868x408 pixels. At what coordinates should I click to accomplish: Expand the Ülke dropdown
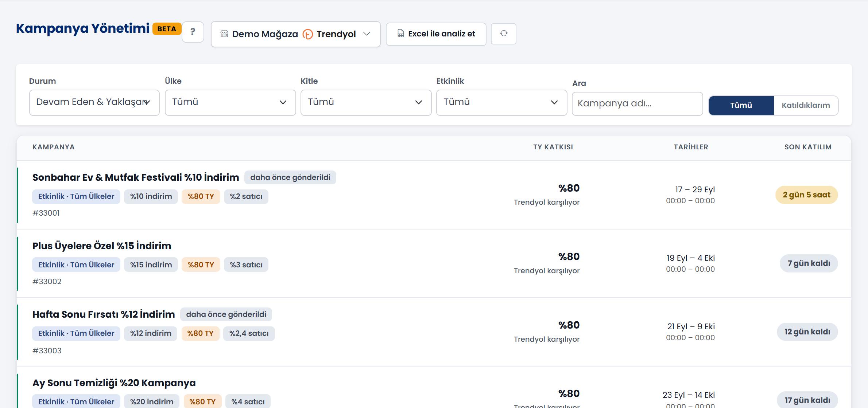[x=230, y=102]
